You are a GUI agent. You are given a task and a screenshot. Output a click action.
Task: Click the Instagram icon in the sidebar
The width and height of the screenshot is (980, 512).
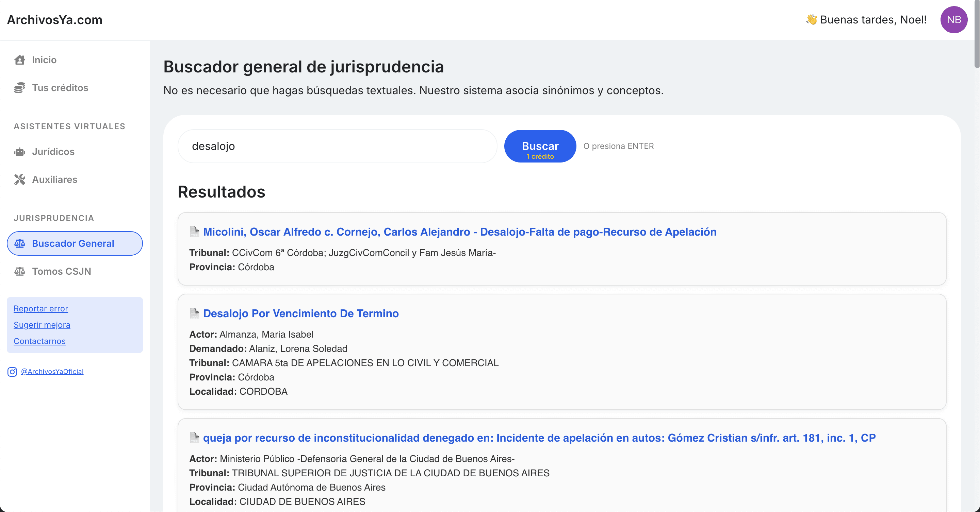(12, 372)
